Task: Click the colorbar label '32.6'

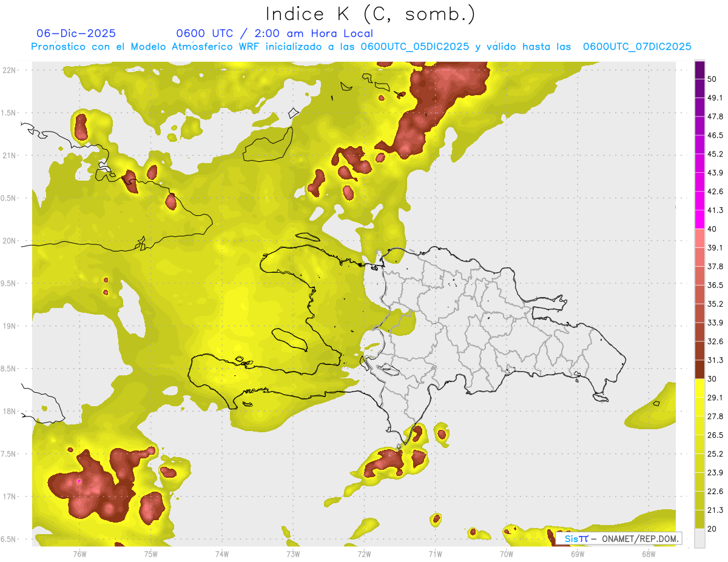Action: 715,341
